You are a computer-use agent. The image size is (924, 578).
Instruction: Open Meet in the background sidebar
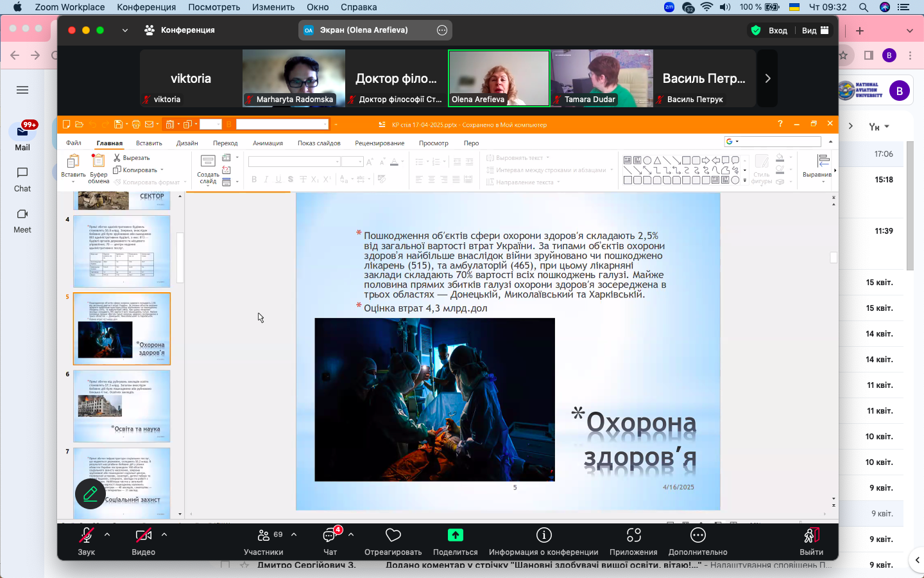pos(22,221)
